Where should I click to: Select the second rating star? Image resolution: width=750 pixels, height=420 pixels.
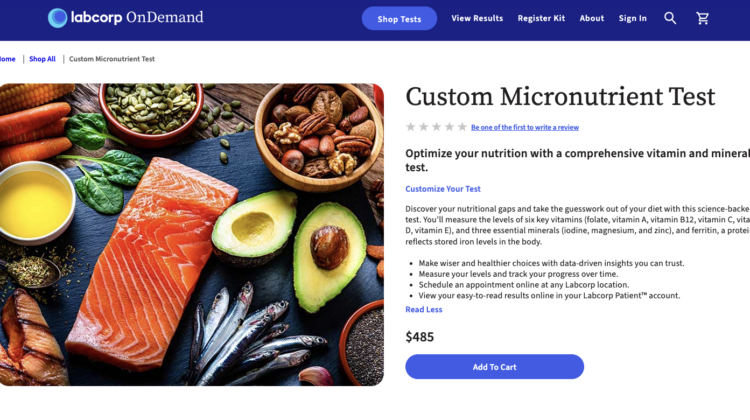click(423, 127)
